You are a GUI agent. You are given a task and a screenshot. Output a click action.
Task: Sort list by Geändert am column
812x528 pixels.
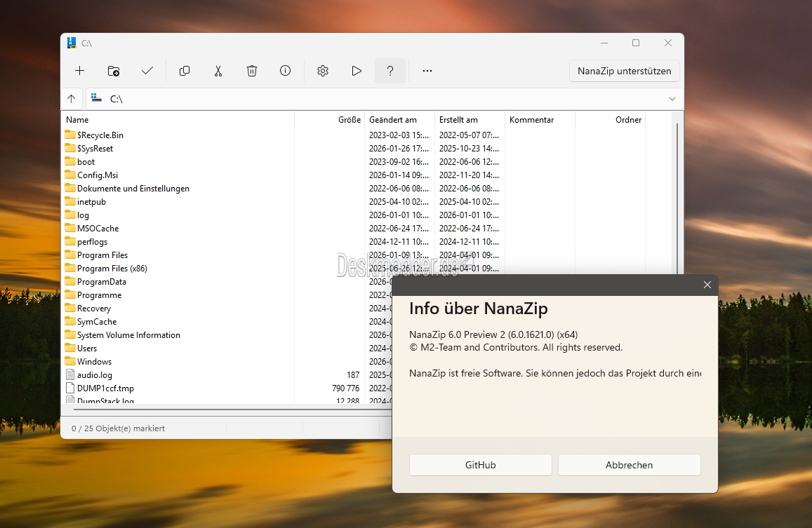[393, 120]
